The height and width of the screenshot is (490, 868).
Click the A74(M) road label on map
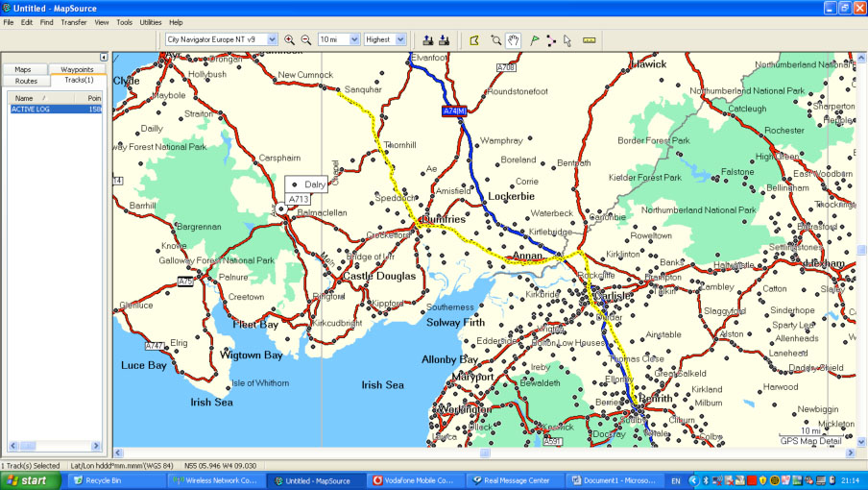click(454, 111)
